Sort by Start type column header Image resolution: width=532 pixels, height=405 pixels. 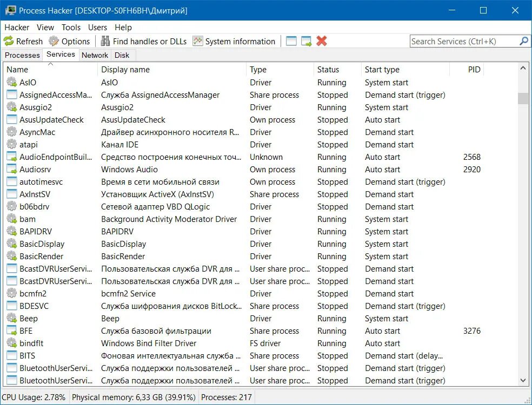(x=405, y=70)
